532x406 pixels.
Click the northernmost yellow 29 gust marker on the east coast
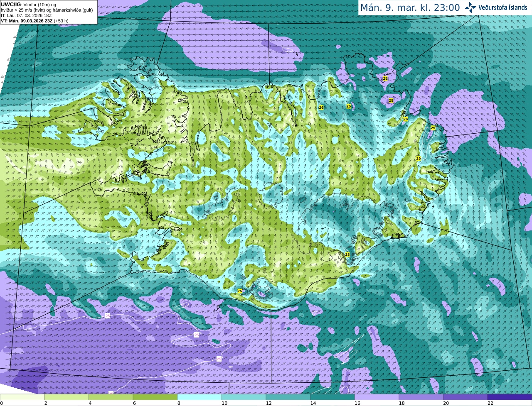pyautogui.click(x=433, y=128)
